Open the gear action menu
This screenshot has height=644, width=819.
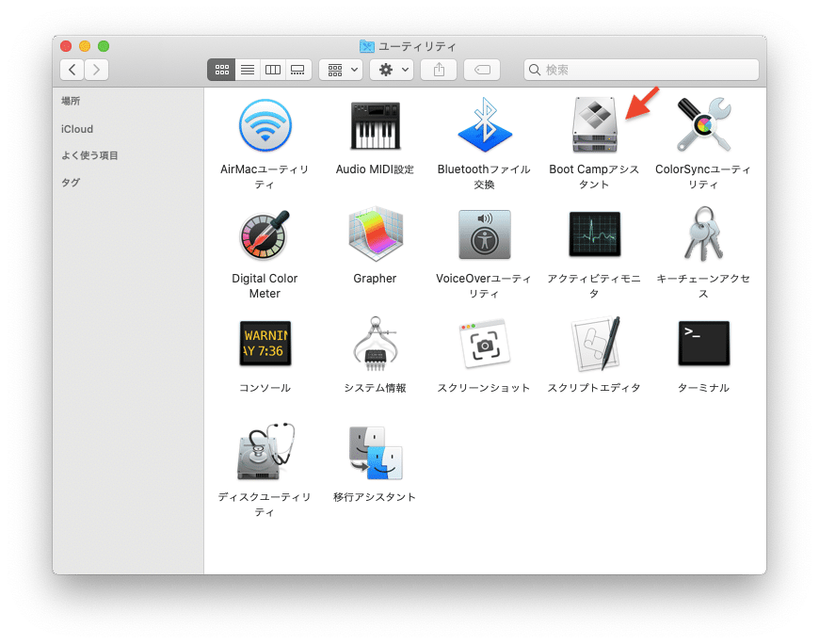pos(392,70)
